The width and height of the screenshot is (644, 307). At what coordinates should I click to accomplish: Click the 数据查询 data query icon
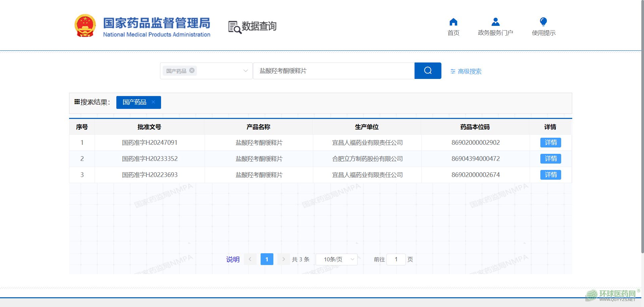pos(234,27)
